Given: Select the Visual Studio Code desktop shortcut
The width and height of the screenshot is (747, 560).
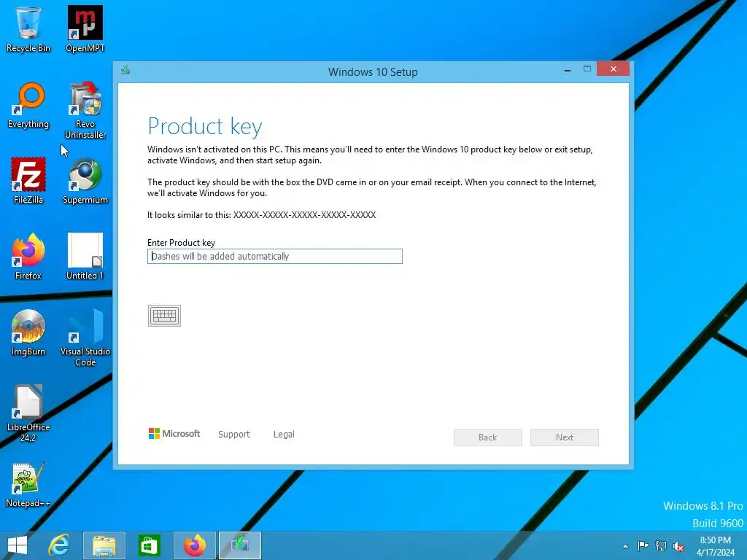Looking at the screenshot, I should tap(85, 338).
